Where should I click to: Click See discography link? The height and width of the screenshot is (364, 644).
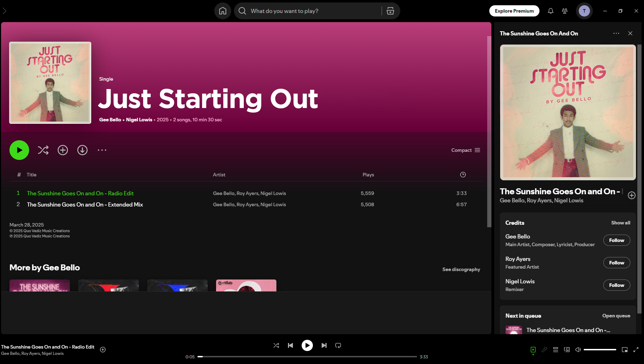pyautogui.click(x=461, y=269)
